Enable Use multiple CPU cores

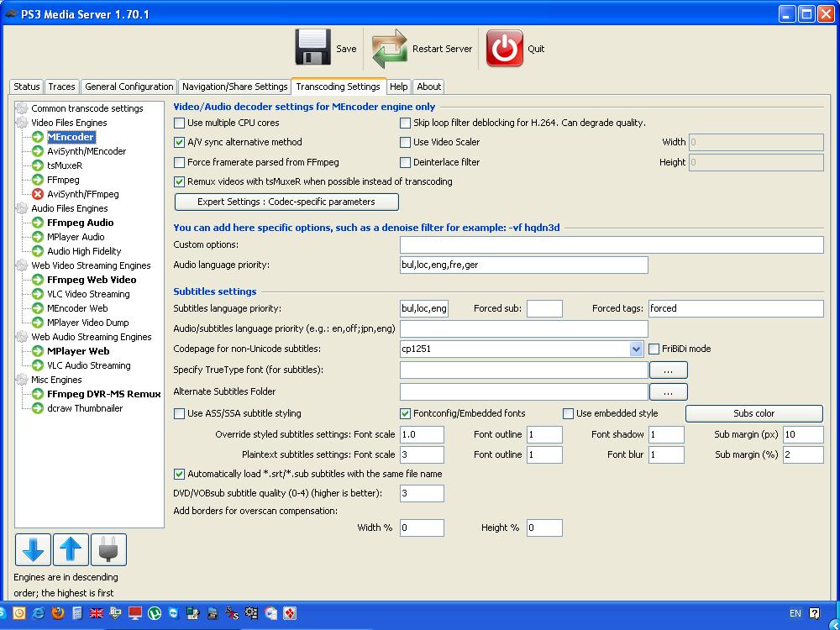pyautogui.click(x=180, y=123)
